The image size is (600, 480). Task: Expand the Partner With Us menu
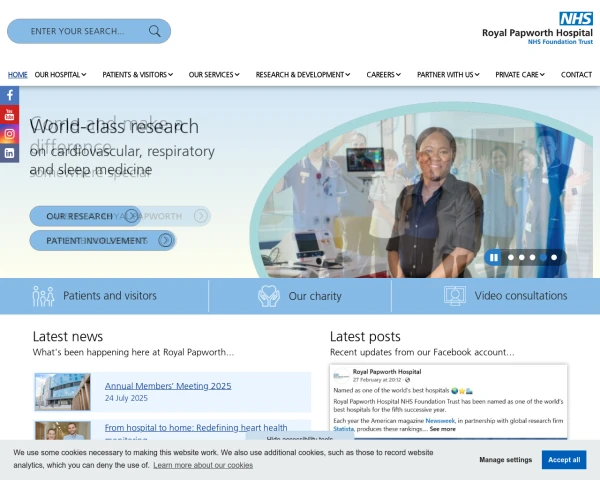point(448,75)
